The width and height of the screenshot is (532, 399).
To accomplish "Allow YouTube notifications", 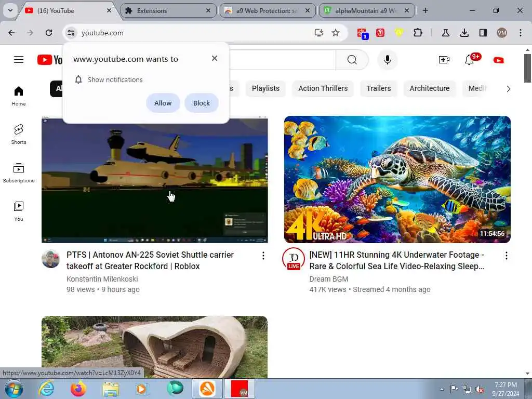I will point(163,103).
